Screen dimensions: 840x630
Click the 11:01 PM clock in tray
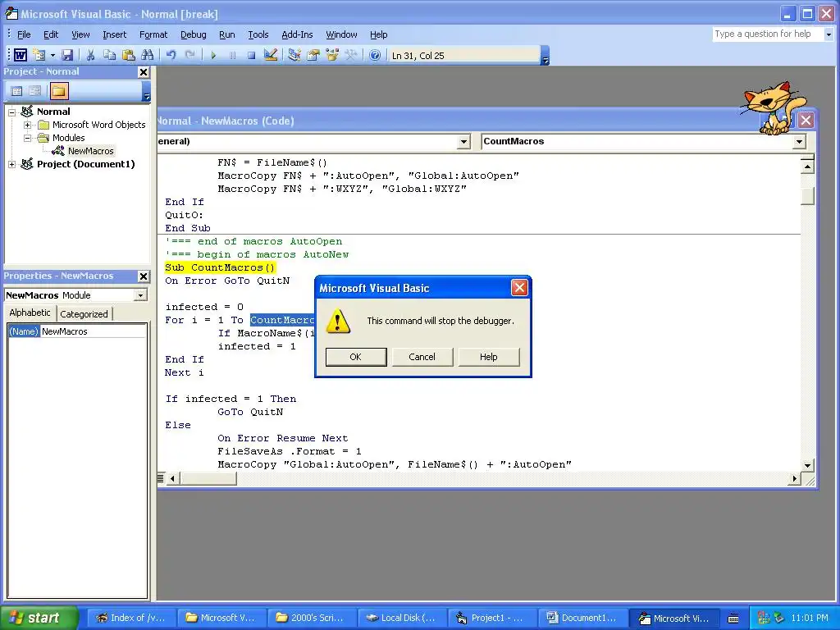click(x=810, y=618)
